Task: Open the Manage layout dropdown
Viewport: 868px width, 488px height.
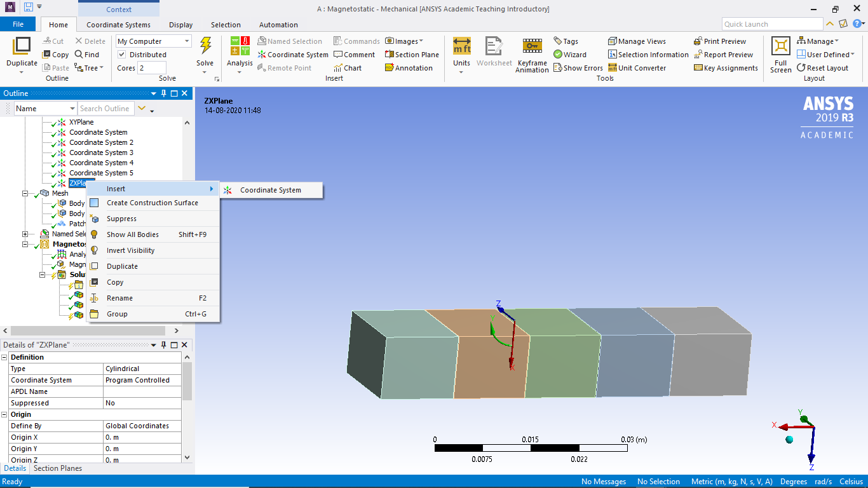Action: [817, 41]
